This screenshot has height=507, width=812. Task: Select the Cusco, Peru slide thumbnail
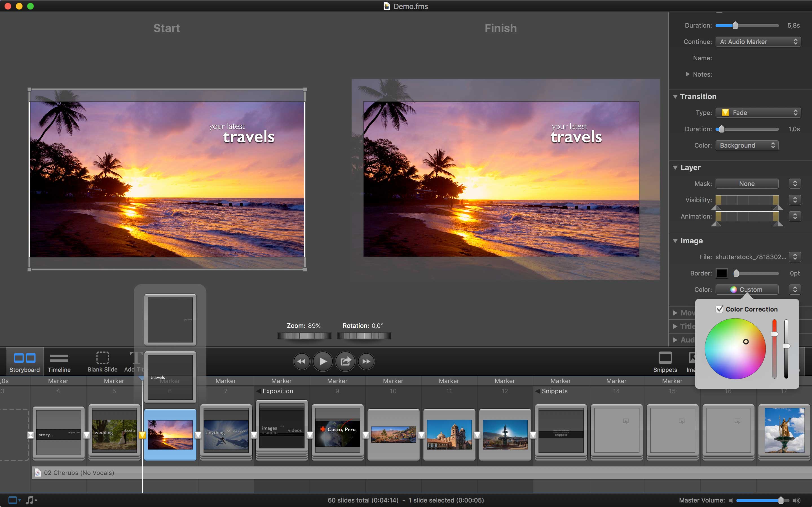click(337, 433)
